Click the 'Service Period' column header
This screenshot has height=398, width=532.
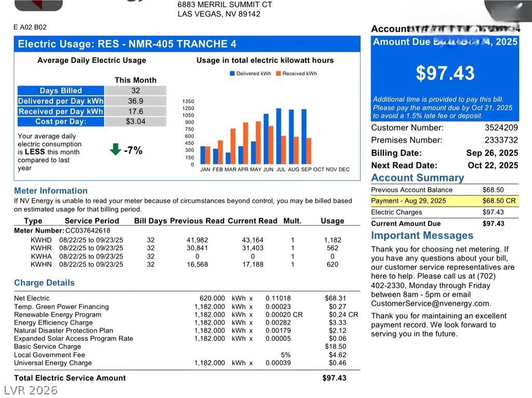pyautogui.click(x=91, y=221)
